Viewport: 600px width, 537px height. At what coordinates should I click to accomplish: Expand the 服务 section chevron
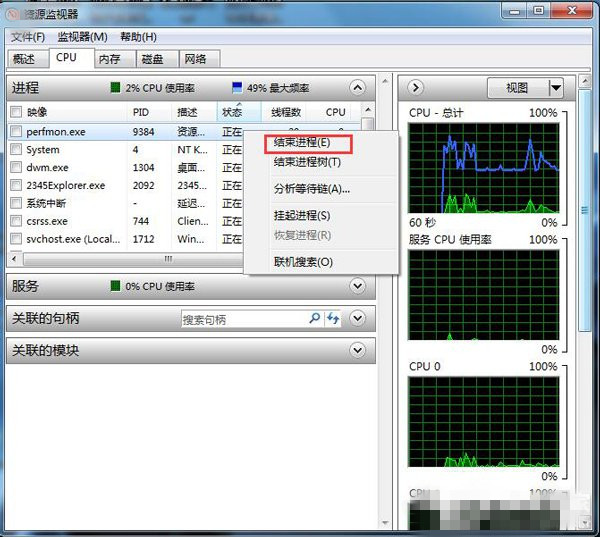358,286
